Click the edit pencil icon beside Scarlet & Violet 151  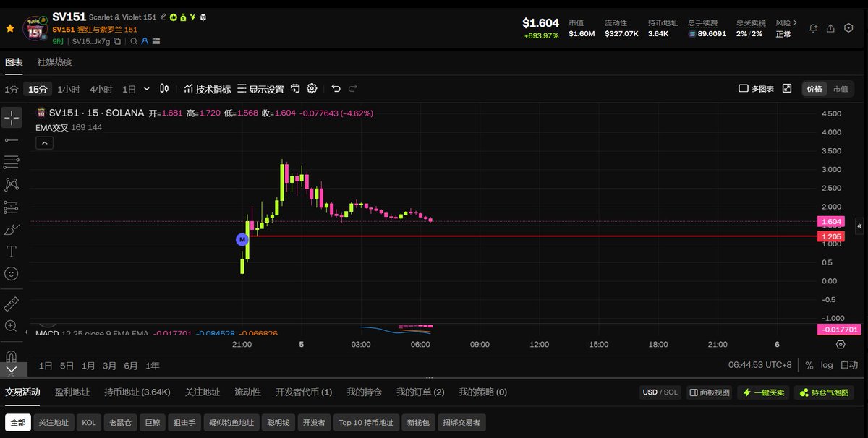pyautogui.click(x=163, y=17)
